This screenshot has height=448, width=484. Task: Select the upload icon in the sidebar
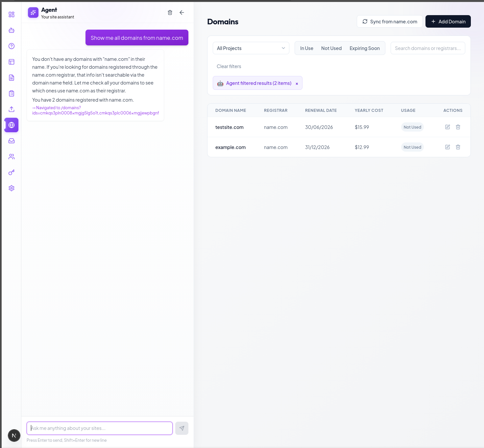click(12, 109)
